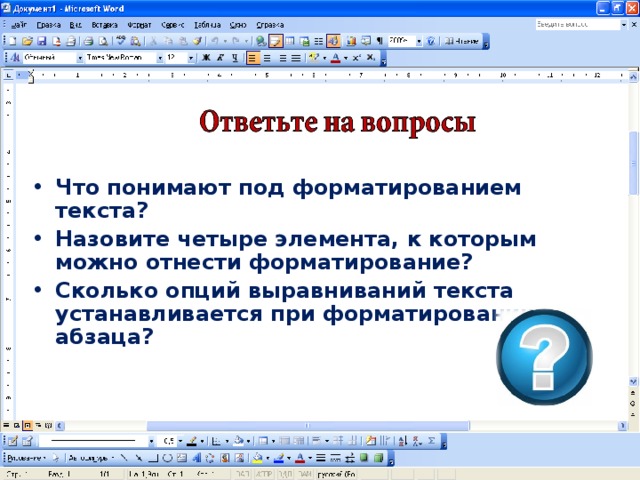The height and width of the screenshot is (480, 640).
Task: Click the horizontal scrollbar thumb
Action: [x=308, y=426]
